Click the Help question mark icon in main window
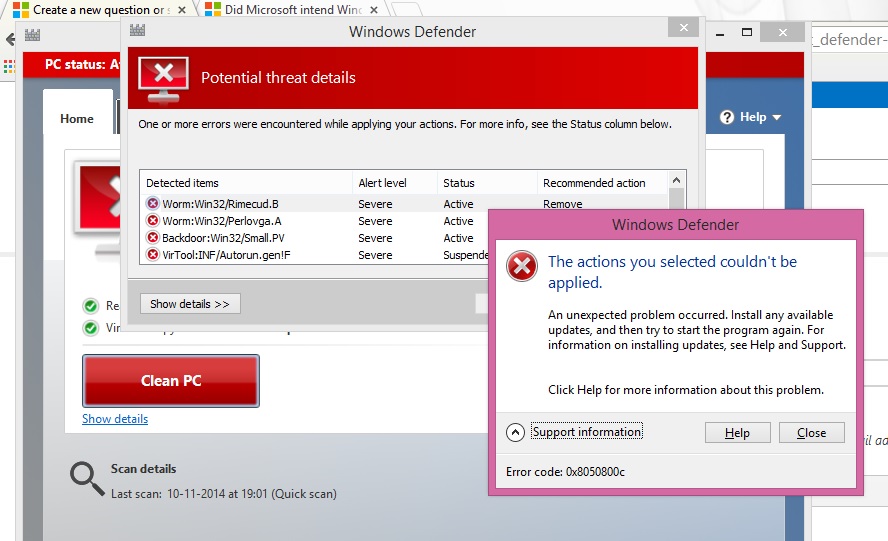 pos(727,117)
